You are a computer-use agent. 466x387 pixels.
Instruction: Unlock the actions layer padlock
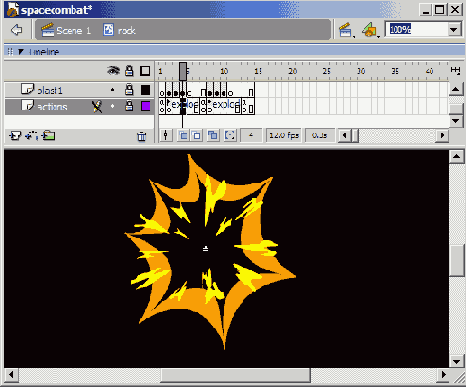[x=129, y=106]
